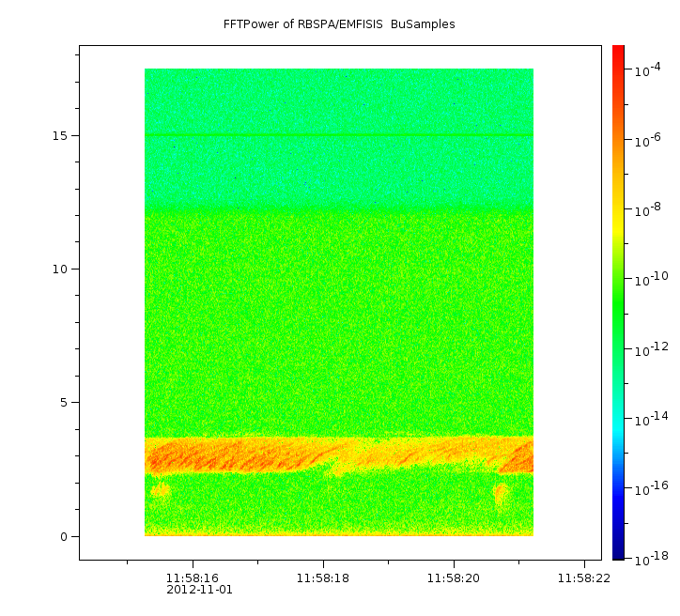The height and width of the screenshot is (616, 680).
Task: Click the date label 2012-11-01
Action: (199, 591)
